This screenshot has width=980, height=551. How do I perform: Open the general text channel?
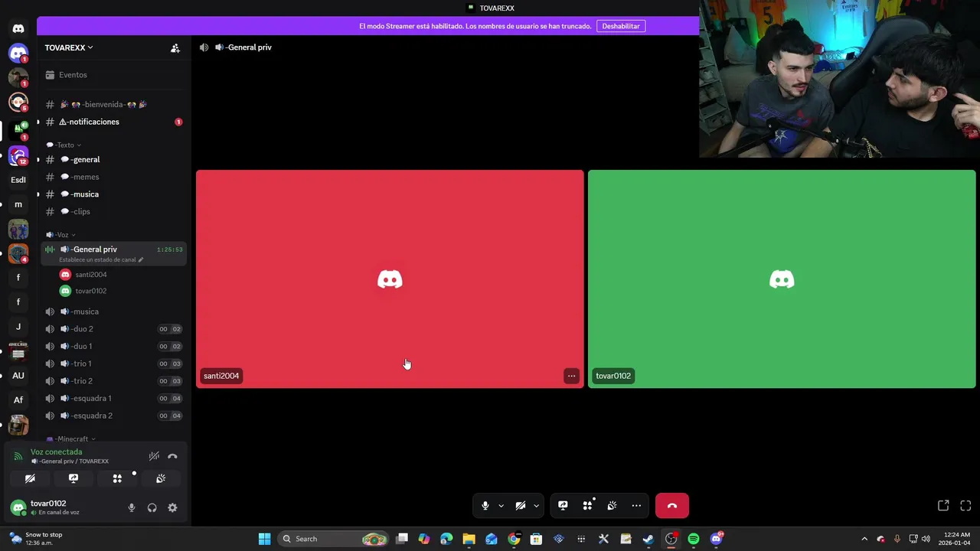point(113,159)
